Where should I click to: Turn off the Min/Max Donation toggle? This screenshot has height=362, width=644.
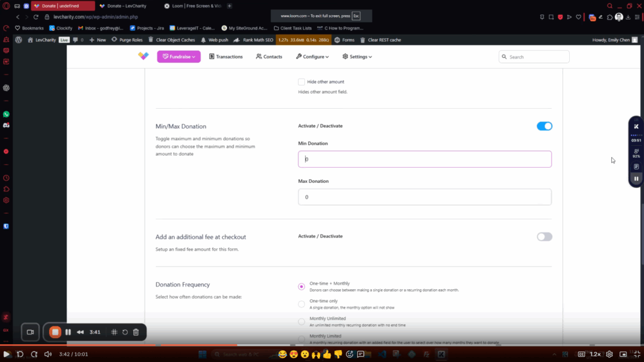click(x=544, y=126)
